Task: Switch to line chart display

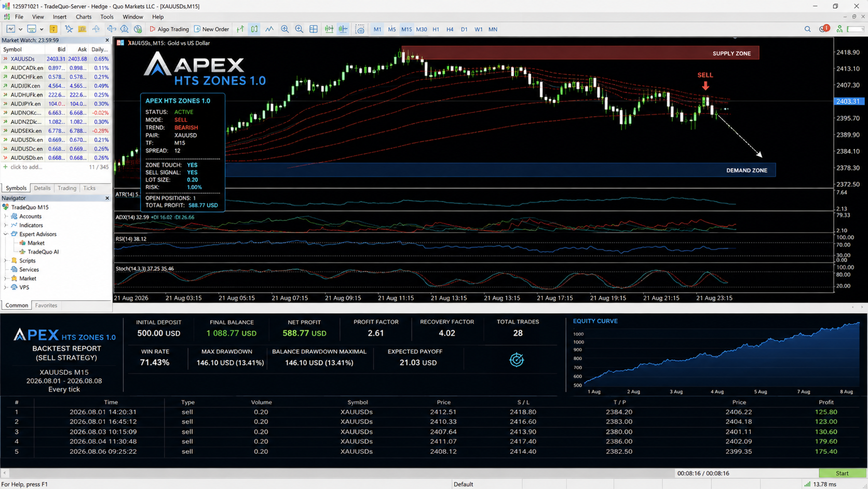Action: [x=269, y=29]
